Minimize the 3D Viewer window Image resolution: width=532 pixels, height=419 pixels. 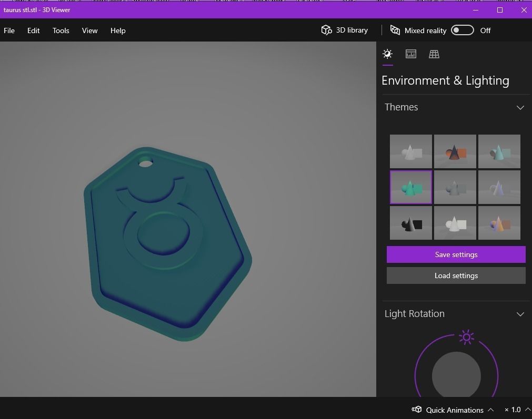pos(476,10)
